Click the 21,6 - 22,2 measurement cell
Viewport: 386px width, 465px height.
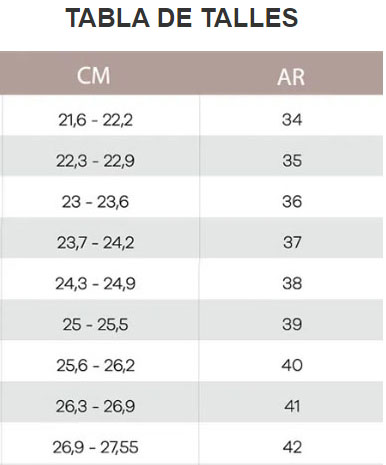100,115
